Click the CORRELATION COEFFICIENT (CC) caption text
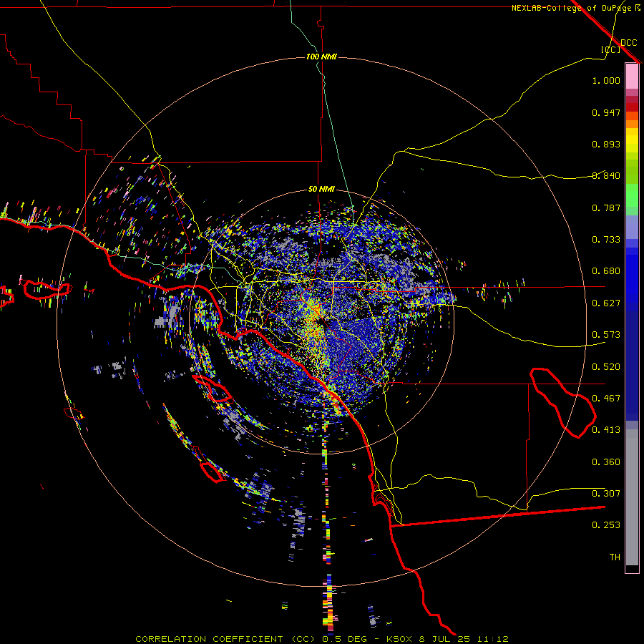This screenshot has width=644, height=644. (225, 639)
